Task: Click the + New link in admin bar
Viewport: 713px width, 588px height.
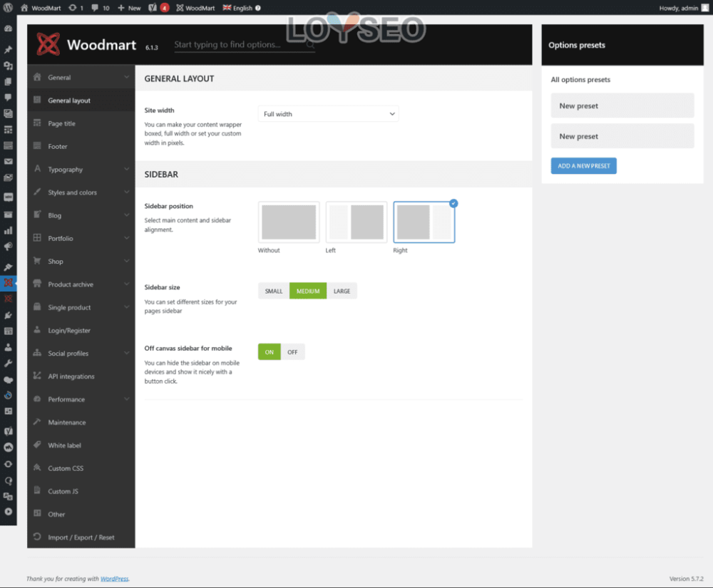Action: tap(129, 8)
